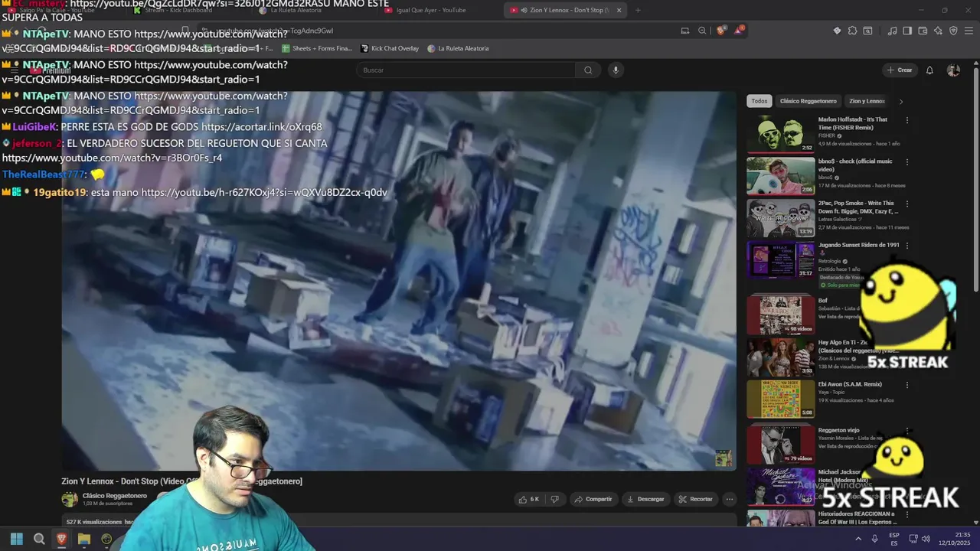Activate voice search microphone icon
This screenshot has height=551, width=980.
click(x=615, y=70)
